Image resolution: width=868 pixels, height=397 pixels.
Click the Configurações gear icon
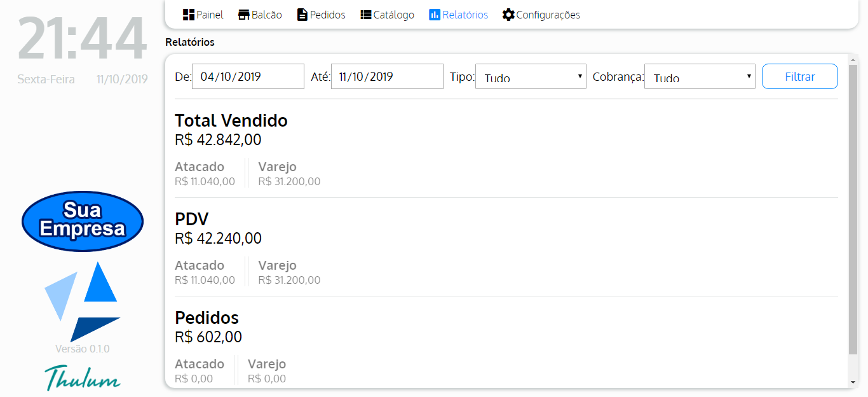coord(508,15)
